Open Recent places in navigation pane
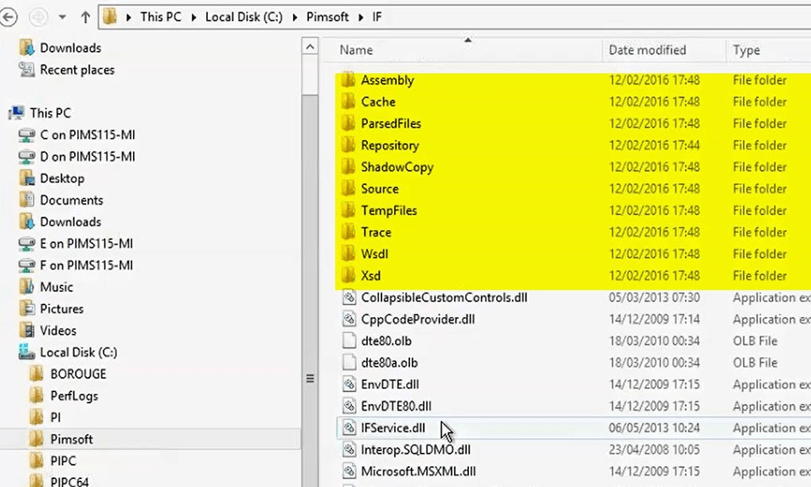 coord(77,70)
